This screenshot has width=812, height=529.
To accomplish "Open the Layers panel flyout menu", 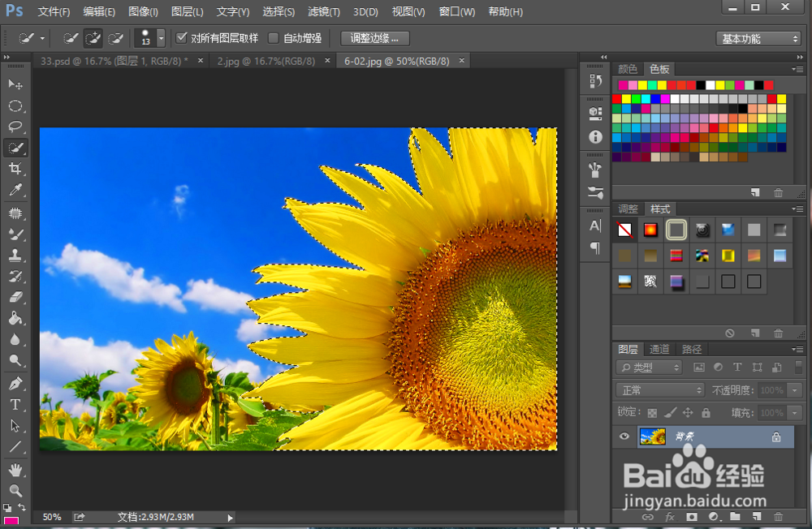I will tap(797, 350).
